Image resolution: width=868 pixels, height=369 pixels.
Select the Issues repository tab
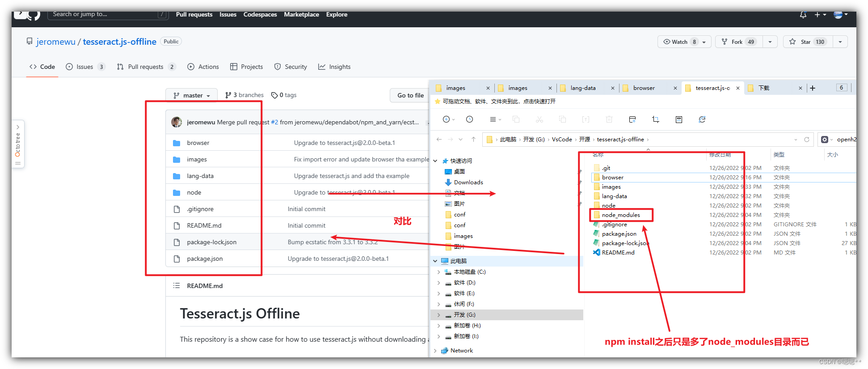pyautogui.click(x=85, y=67)
